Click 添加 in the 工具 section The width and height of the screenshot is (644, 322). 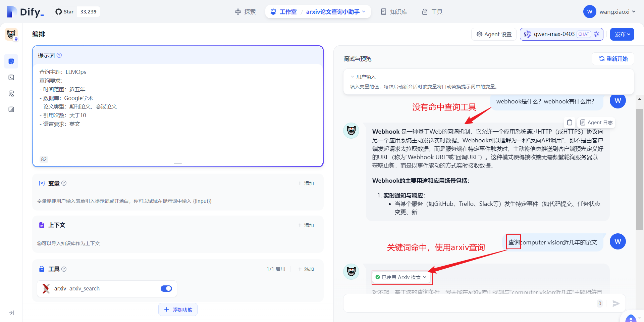306,269
